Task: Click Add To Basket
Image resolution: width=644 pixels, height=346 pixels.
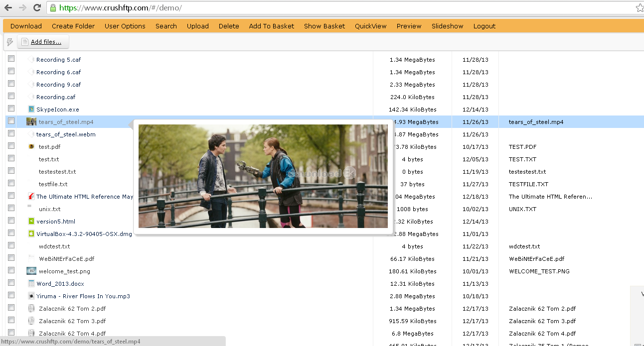Action: coord(272,26)
